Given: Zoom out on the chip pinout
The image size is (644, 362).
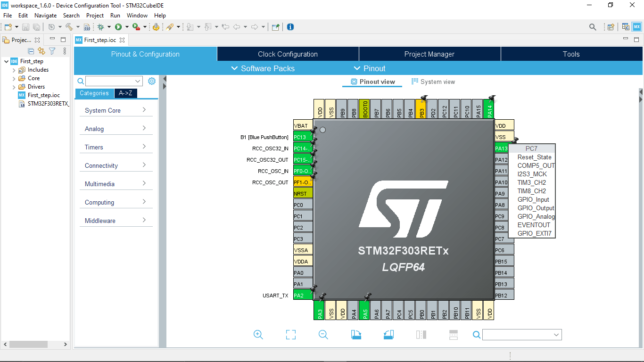Looking at the screenshot, I should coord(323,335).
